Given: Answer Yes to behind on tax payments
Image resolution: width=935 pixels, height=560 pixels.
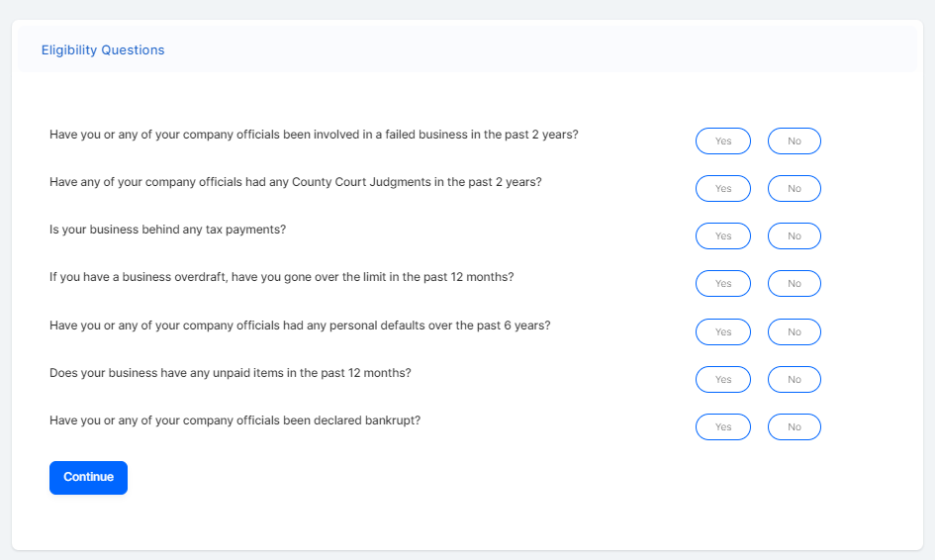Looking at the screenshot, I should [x=723, y=236].
